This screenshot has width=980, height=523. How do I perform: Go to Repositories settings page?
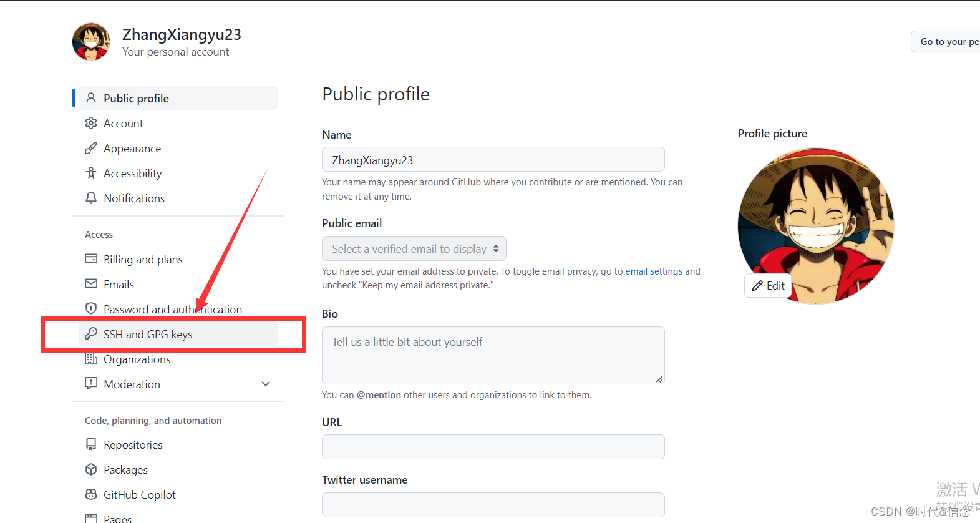[133, 445]
